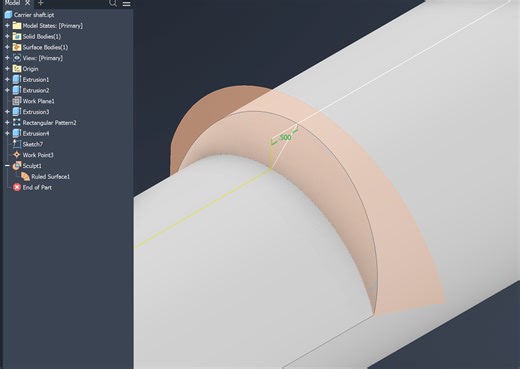Expand the Extrusion3 node
Viewport: 520px width, 369px height.
(x=7, y=112)
